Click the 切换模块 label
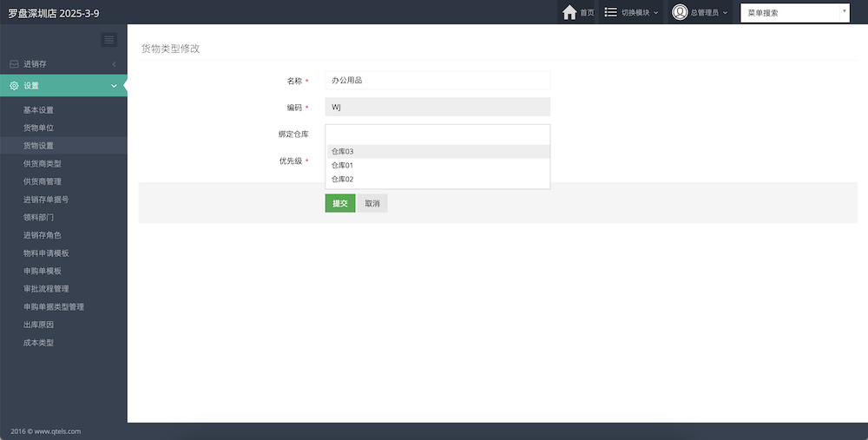 (x=635, y=13)
